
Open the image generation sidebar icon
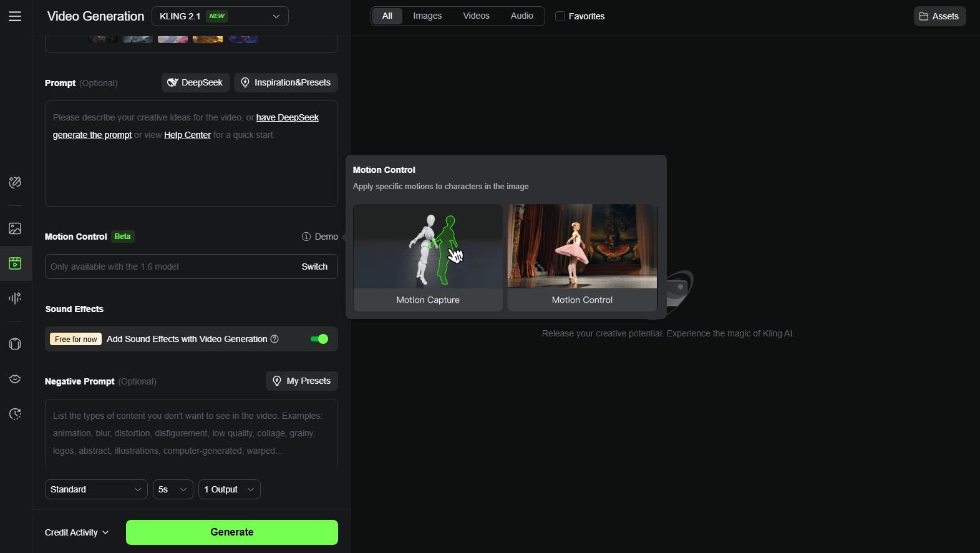(15, 228)
